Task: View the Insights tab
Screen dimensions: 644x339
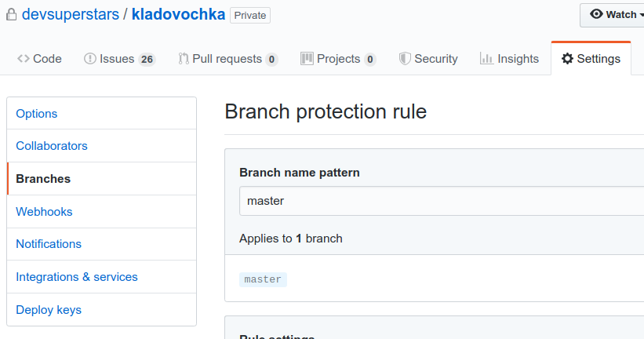Action: coord(509,59)
